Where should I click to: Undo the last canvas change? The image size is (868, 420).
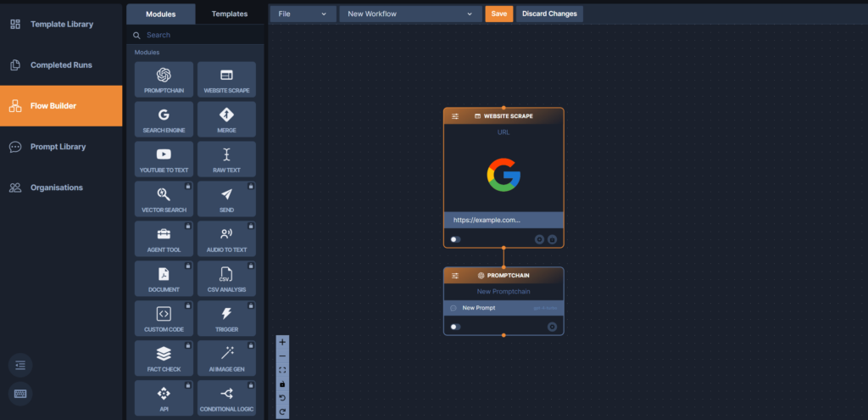coord(282,398)
